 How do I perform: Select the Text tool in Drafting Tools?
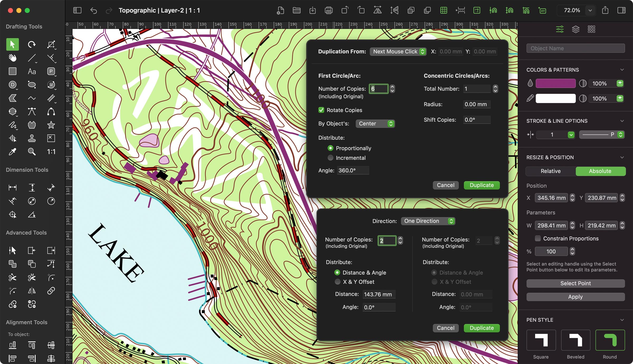click(x=32, y=71)
